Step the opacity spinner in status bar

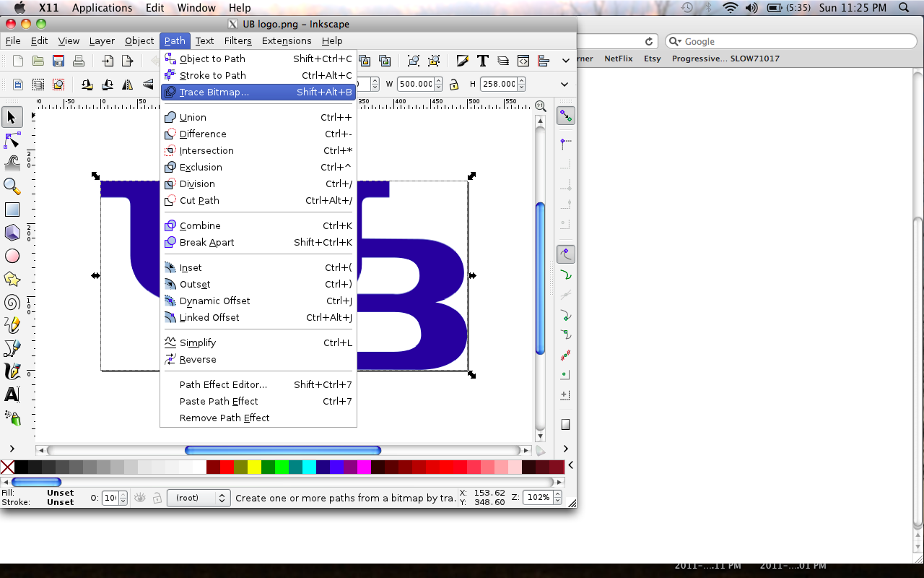pyautogui.click(x=123, y=498)
